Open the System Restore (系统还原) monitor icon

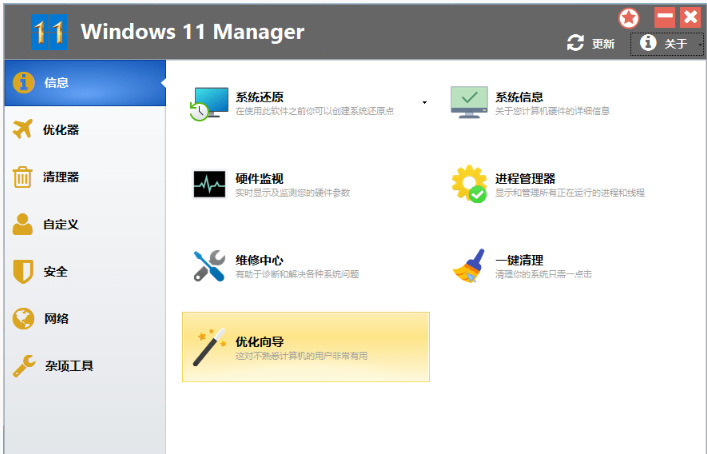(x=210, y=103)
